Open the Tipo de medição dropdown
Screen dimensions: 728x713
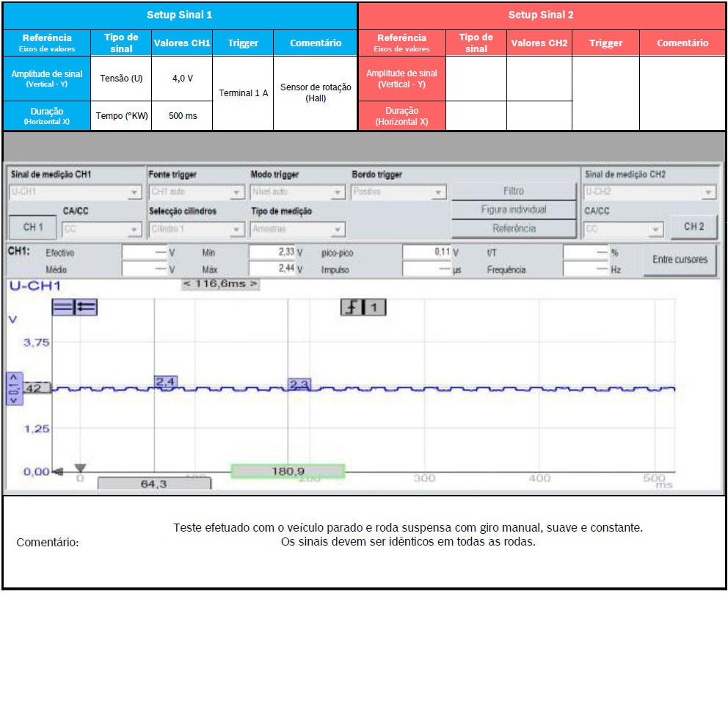[338, 230]
